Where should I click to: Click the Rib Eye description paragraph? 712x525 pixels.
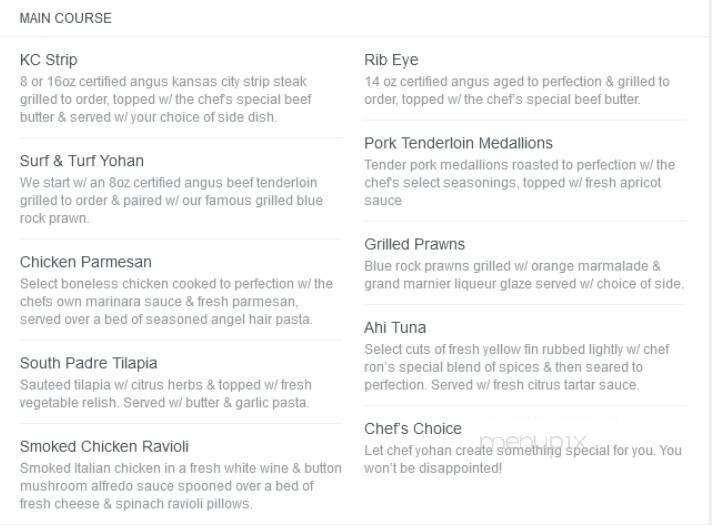(x=516, y=90)
